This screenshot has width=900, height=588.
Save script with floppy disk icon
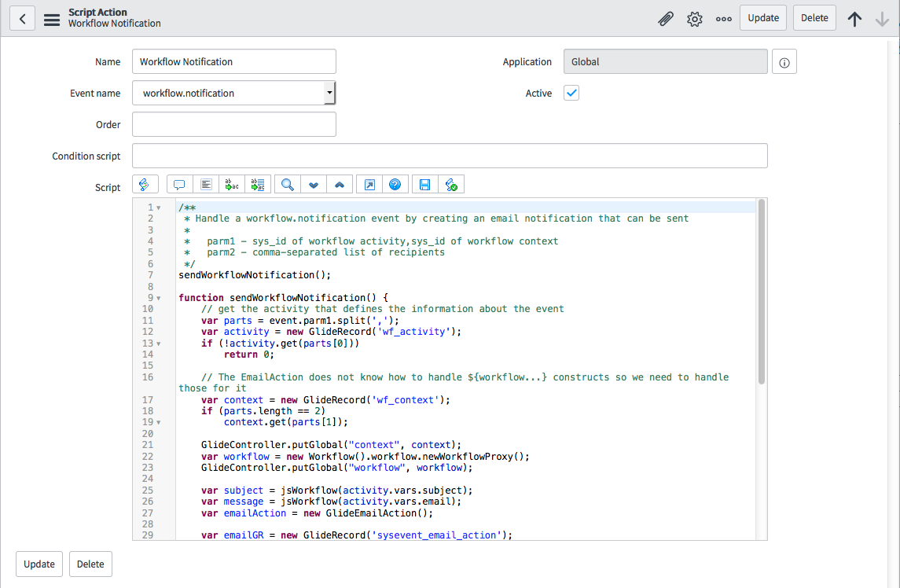point(424,184)
